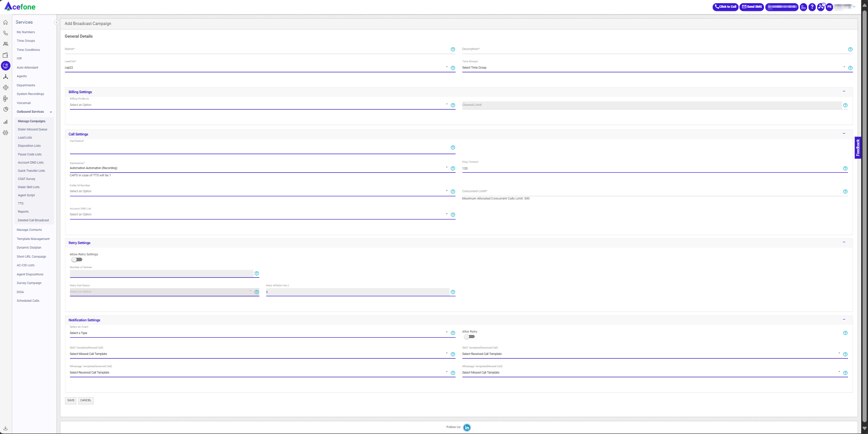Collapse the Billing Settings section
868x434 pixels.
point(844,91)
